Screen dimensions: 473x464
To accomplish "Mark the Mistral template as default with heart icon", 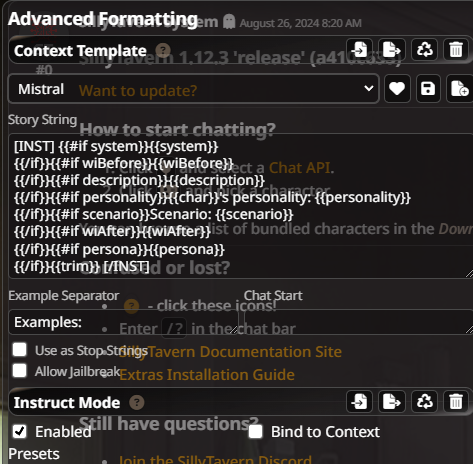I will [397, 89].
